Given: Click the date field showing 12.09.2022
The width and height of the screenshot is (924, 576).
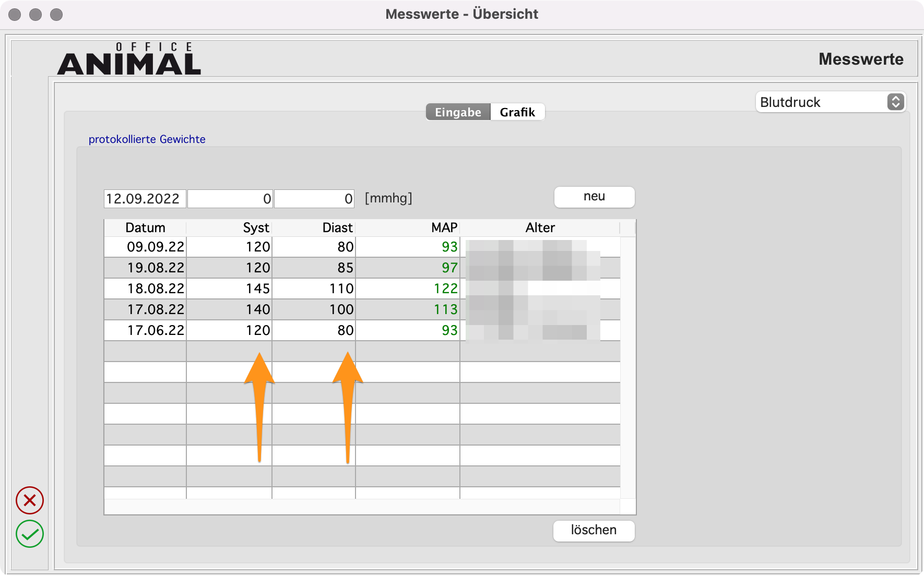Looking at the screenshot, I should tap(145, 199).
